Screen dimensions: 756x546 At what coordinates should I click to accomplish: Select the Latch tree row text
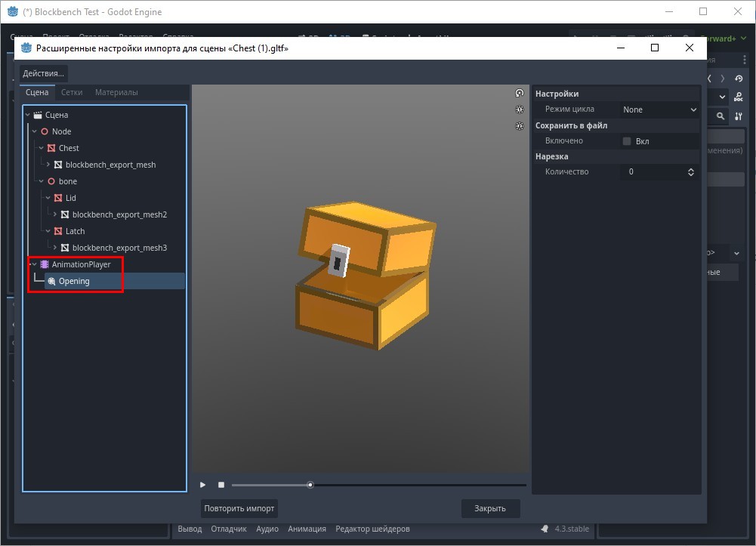coord(76,231)
